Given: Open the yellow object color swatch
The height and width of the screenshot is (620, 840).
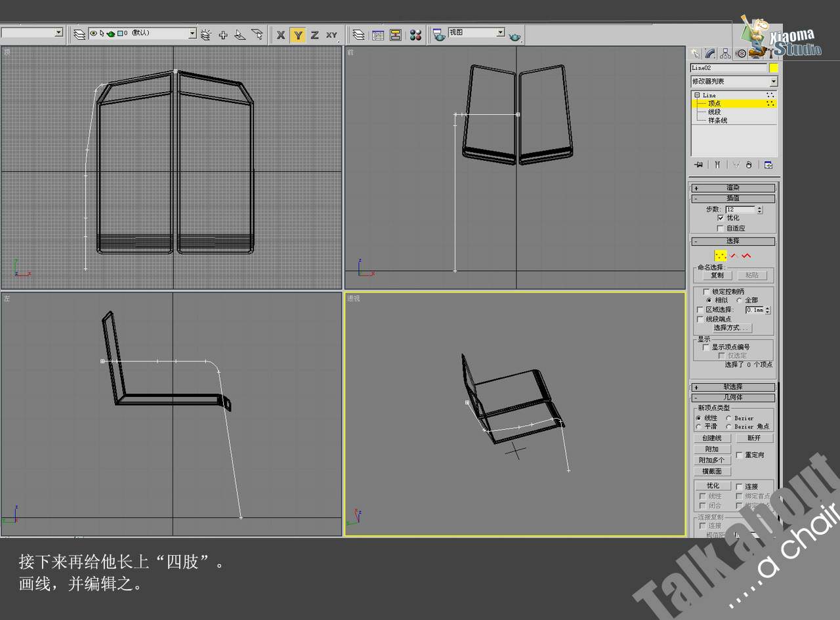Looking at the screenshot, I should (x=774, y=68).
